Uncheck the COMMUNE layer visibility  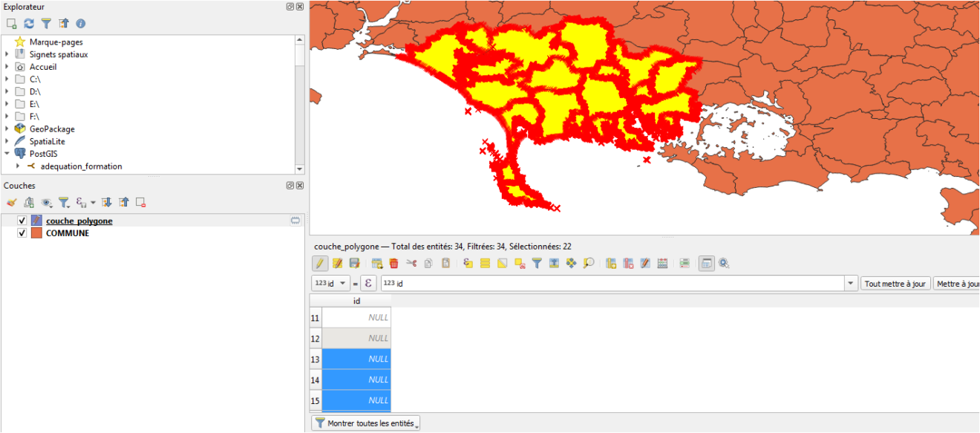22,232
